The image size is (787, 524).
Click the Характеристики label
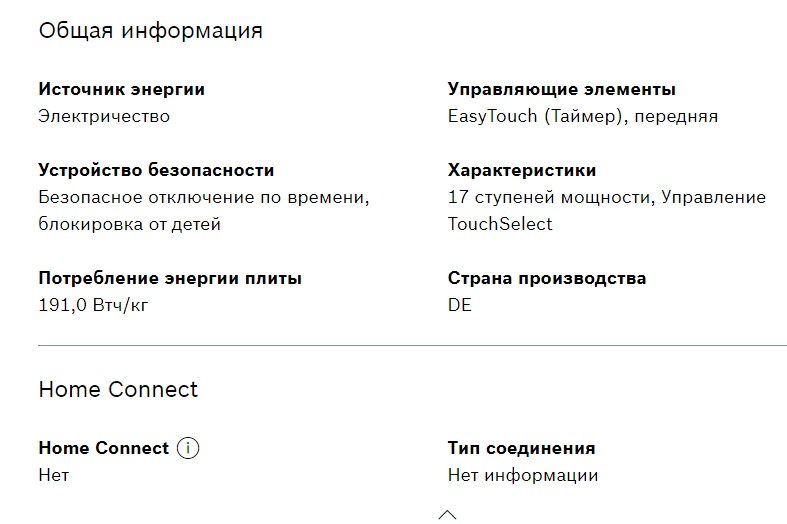point(521,170)
